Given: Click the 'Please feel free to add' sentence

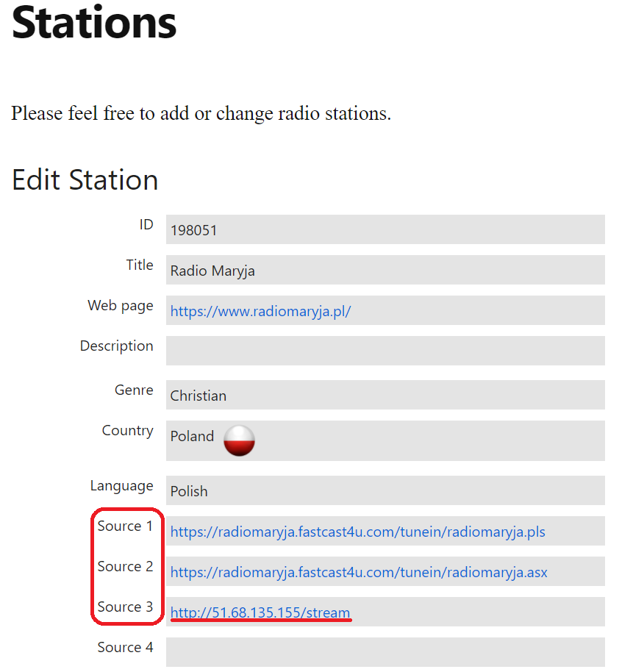Looking at the screenshot, I should (201, 114).
